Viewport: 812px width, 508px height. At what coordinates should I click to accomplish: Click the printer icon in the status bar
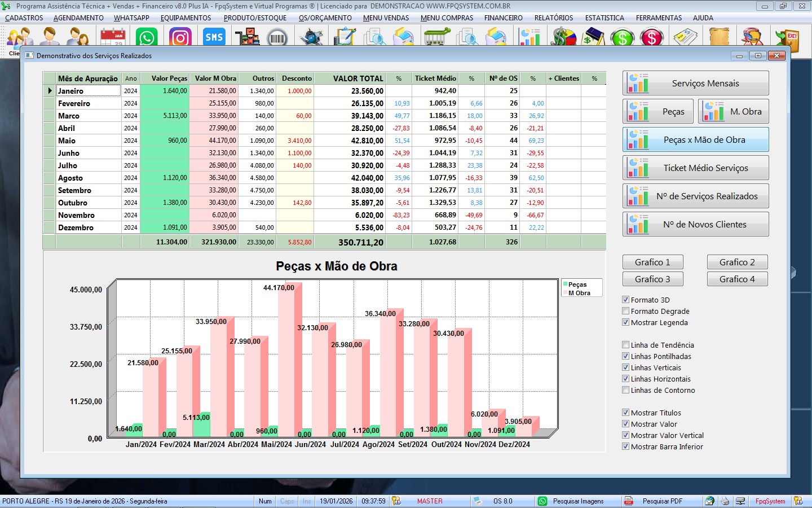(725, 501)
